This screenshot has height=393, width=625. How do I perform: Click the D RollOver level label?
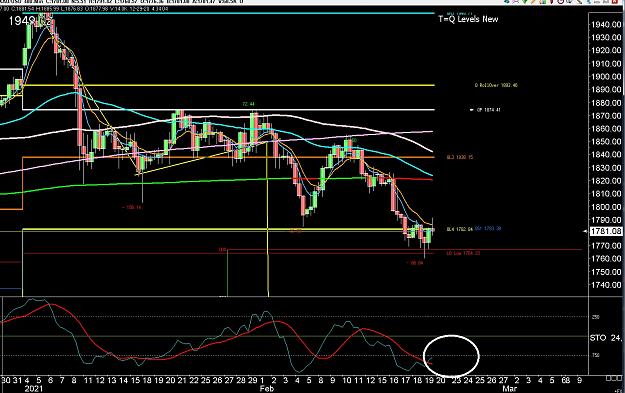pos(496,85)
